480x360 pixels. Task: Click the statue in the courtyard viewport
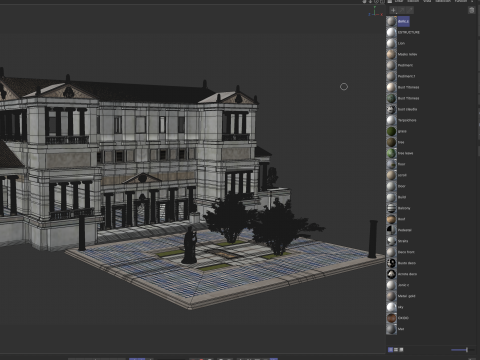click(x=190, y=245)
